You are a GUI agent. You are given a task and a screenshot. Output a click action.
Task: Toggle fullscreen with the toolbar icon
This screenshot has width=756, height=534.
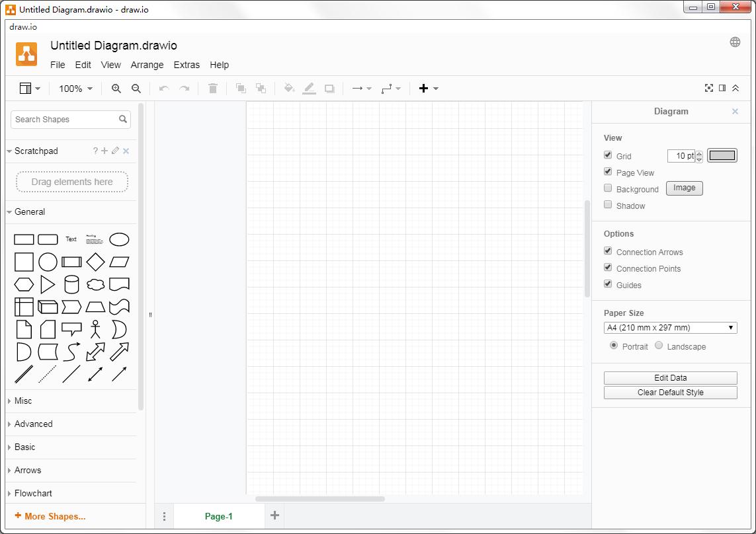709,88
